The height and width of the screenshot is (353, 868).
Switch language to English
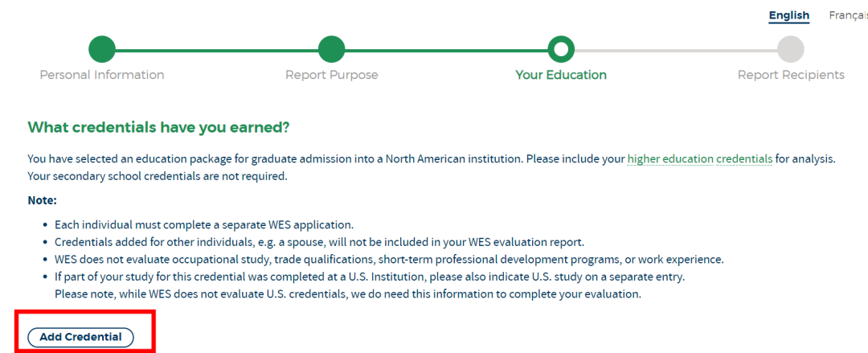coord(788,15)
